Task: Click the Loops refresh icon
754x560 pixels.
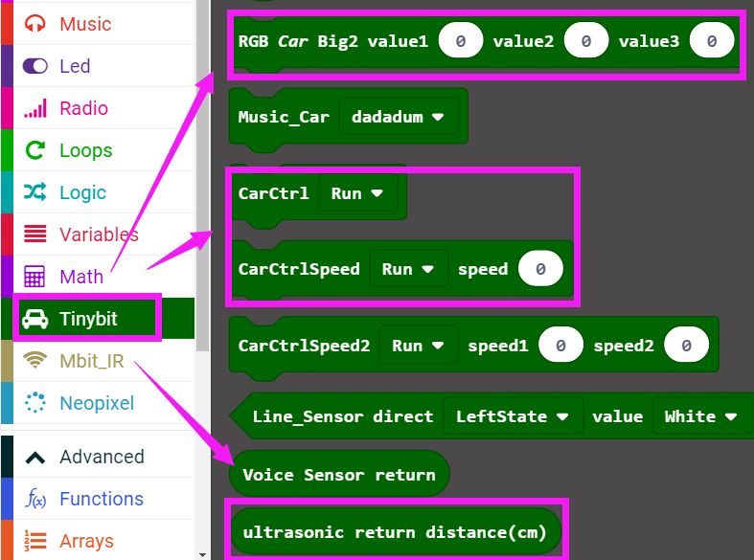Action: click(x=35, y=150)
